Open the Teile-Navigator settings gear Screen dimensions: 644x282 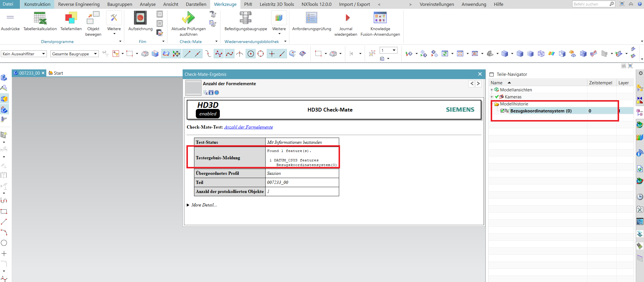coord(641,73)
